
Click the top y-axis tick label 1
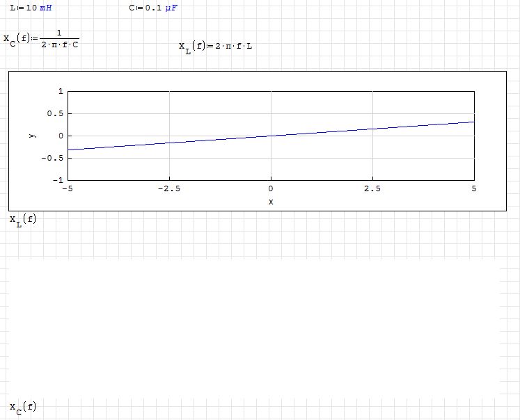pyautogui.click(x=61, y=91)
